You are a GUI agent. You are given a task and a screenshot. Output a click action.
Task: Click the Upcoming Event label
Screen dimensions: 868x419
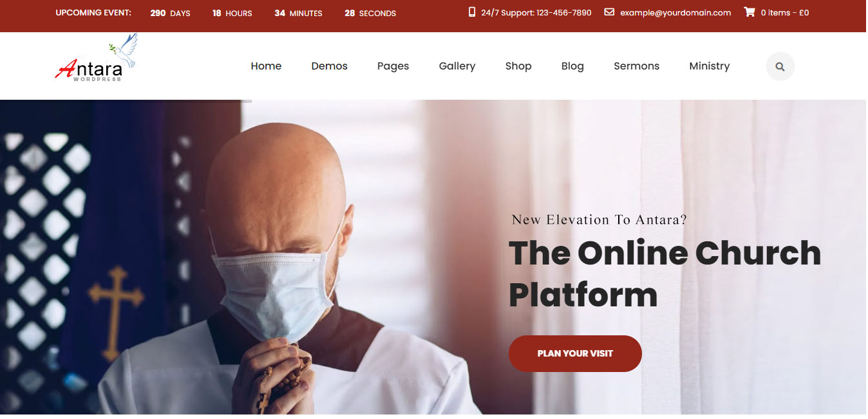pyautogui.click(x=93, y=12)
